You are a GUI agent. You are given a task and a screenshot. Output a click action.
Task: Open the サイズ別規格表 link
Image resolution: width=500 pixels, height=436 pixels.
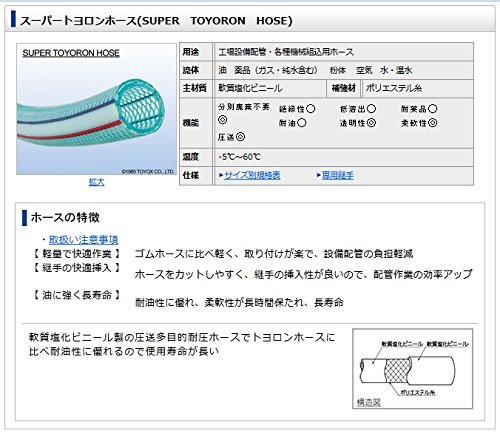pos(252,175)
